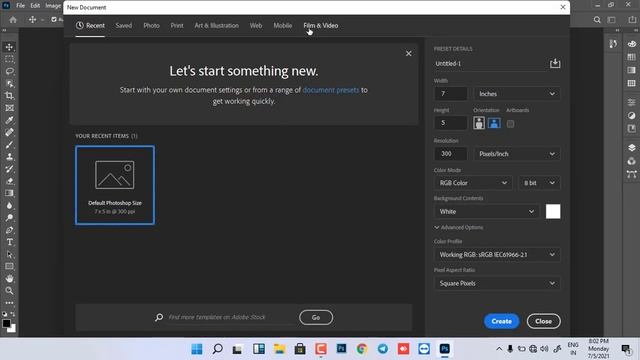This screenshot has height=360, width=640.
Task: Set portrait orientation
Action: click(479, 123)
